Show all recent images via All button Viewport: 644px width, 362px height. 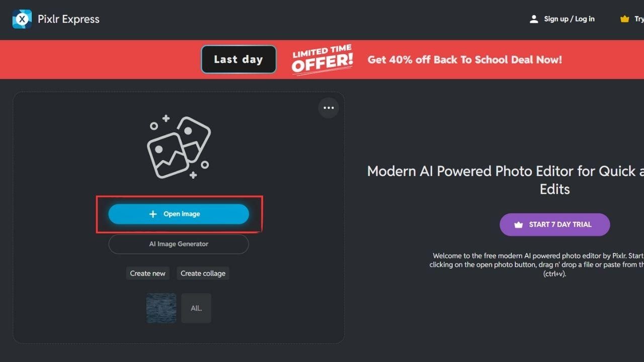[x=196, y=308]
